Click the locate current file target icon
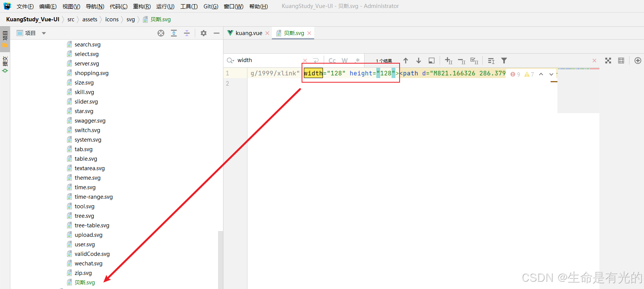 pyautogui.click(x=161, y=33)
